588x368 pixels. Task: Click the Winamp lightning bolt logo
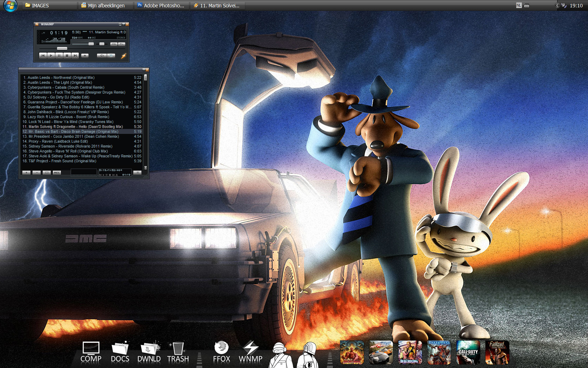124,56
